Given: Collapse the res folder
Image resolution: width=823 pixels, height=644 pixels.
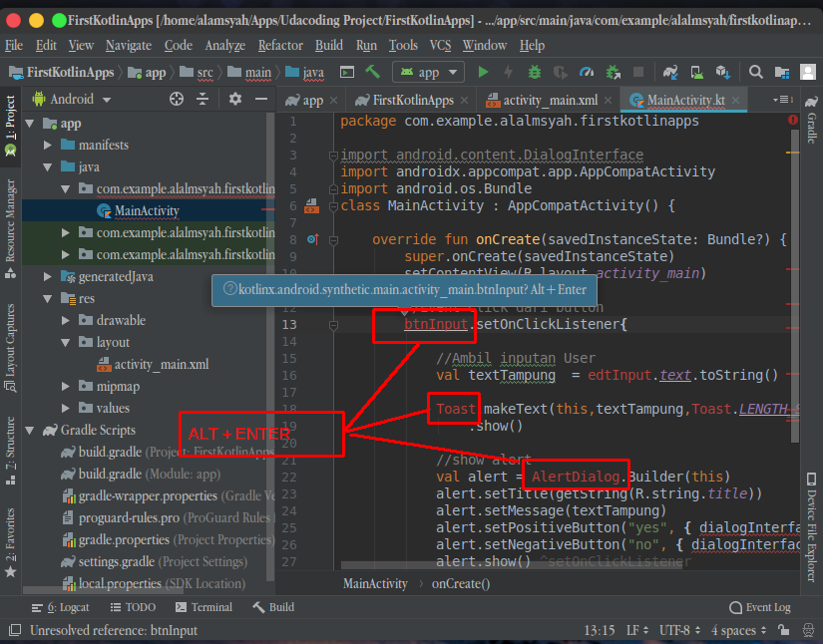Looking at the screenshot, I should pyautogui.click(x=48, y=298).
